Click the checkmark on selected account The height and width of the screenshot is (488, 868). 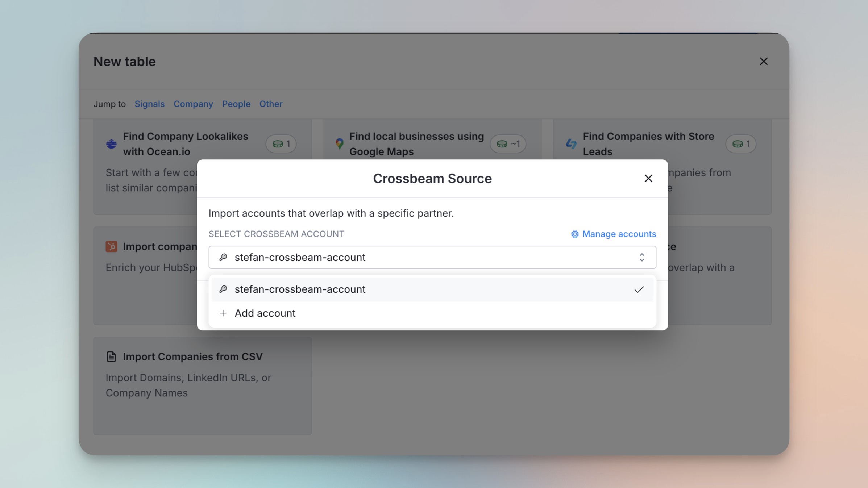point(639,289)
